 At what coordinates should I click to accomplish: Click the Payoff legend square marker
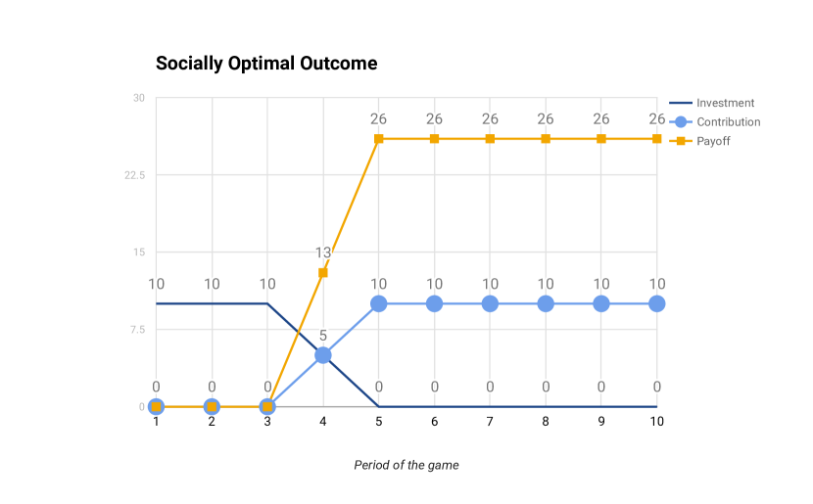682,141
